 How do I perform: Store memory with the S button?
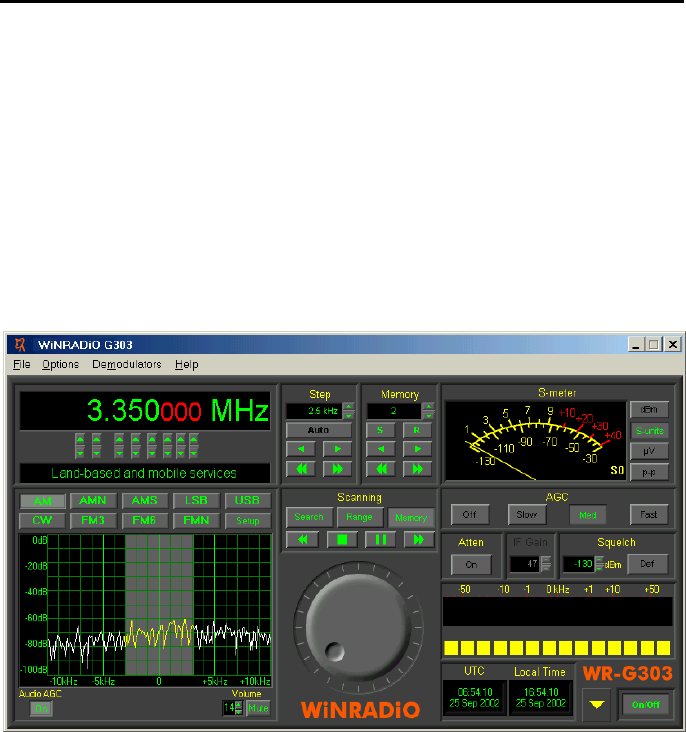380,430
